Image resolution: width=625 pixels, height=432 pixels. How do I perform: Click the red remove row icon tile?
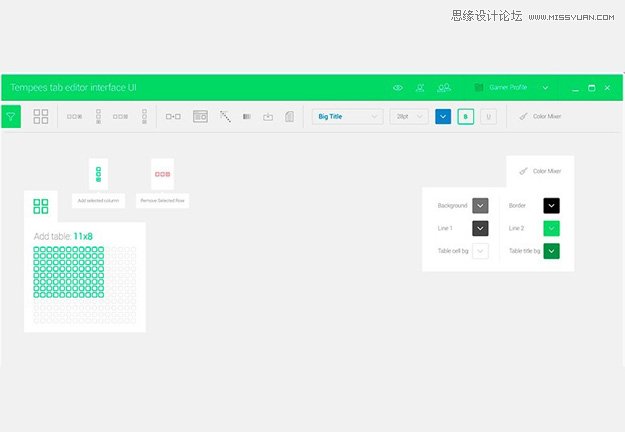pos(163,174)
